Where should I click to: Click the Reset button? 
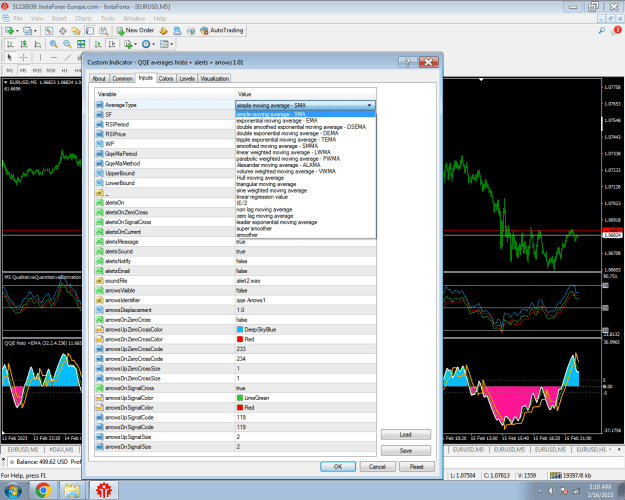[417, 467]
